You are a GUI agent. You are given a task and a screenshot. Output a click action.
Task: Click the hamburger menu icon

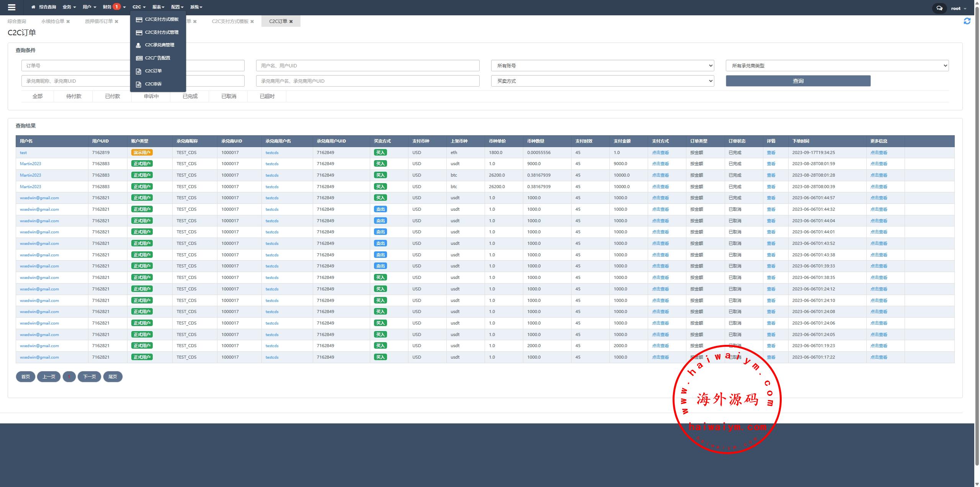tap(11, 7)
